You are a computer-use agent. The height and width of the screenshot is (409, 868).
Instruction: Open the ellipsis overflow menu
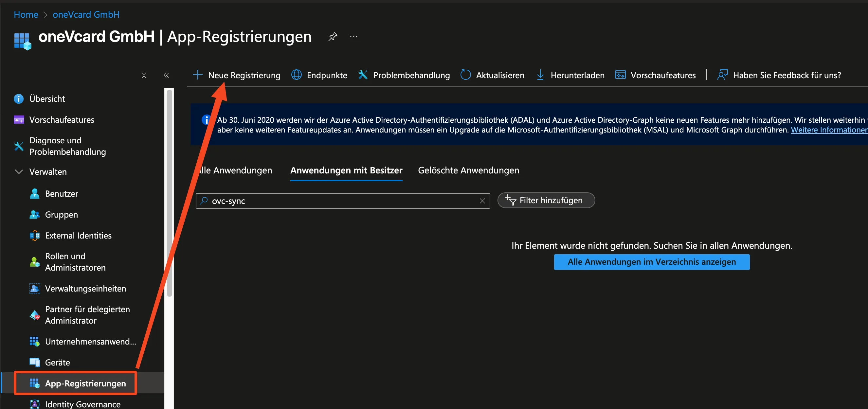coord(353,36)
